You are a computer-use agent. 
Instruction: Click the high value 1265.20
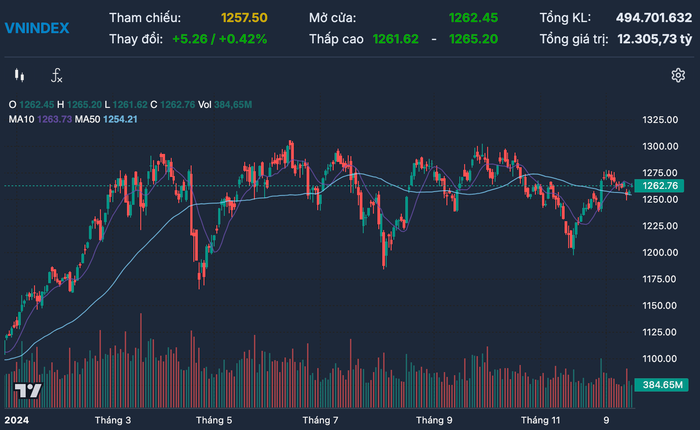click(x=474, y=39)
